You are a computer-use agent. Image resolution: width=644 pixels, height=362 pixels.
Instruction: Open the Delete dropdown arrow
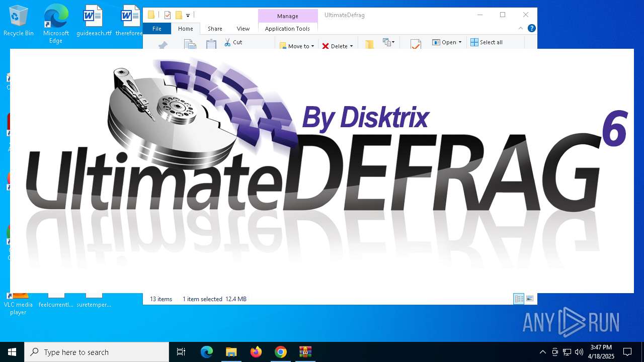(351, 46)
